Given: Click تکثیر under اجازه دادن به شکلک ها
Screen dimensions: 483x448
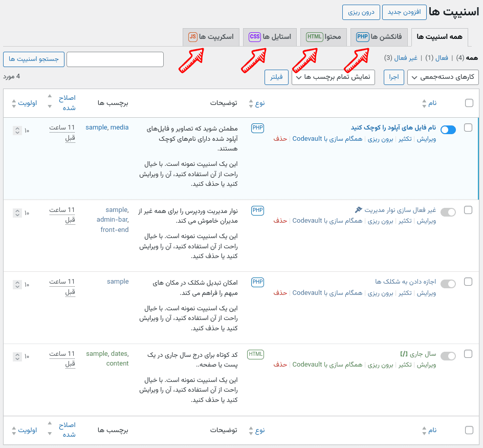Looking at the screenshot, I should [405, 293].
